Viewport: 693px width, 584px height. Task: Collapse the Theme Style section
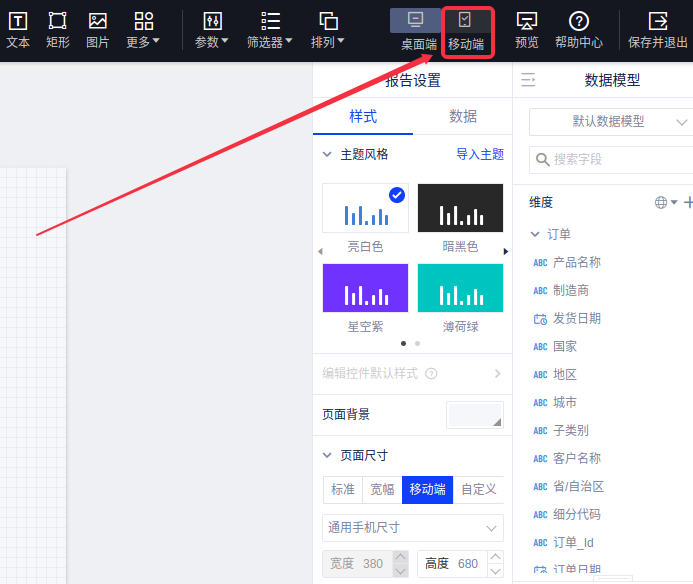coord(327,155)
